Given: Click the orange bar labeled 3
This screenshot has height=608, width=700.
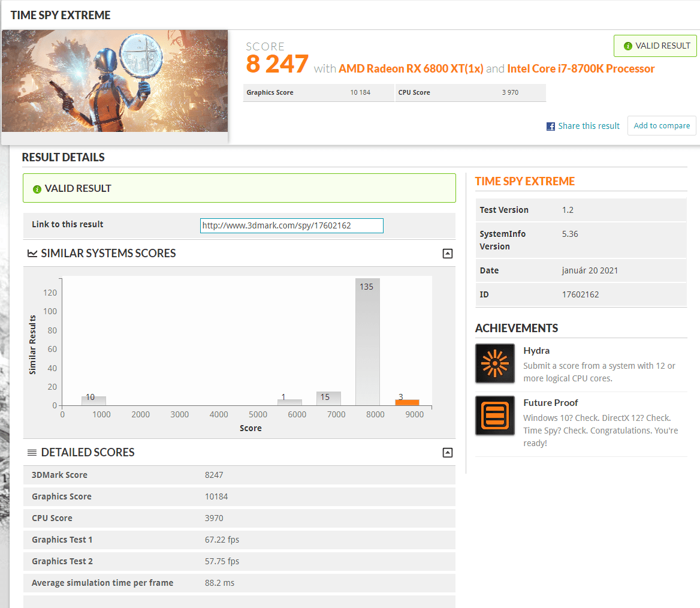Looking at the screenshot, I should click(x=407, y=402).
